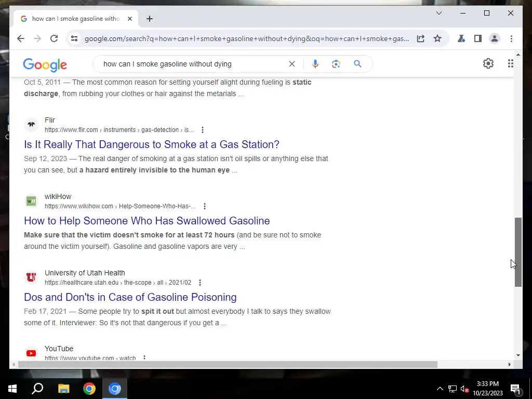The width and height of the screenshot is (532, 399).
Task: Open Chrome Labs flask icon
Action: [x=461, y=38]
